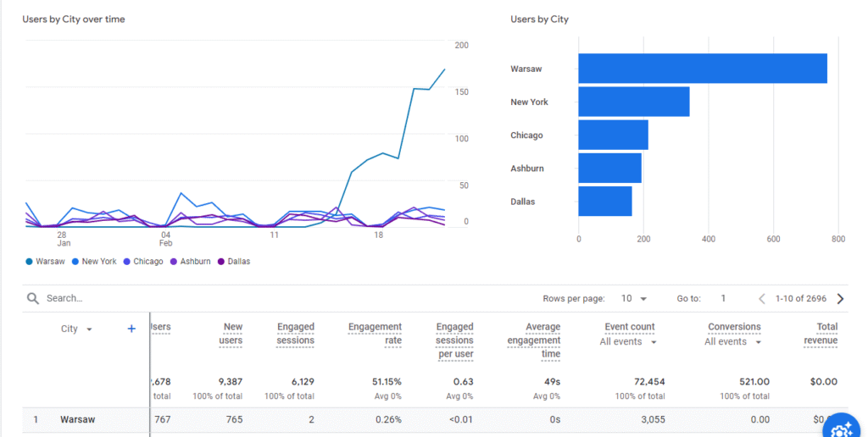Open All events dropdown under Conversions
This screenshot has width=868, height=437.
click(732, 342)
